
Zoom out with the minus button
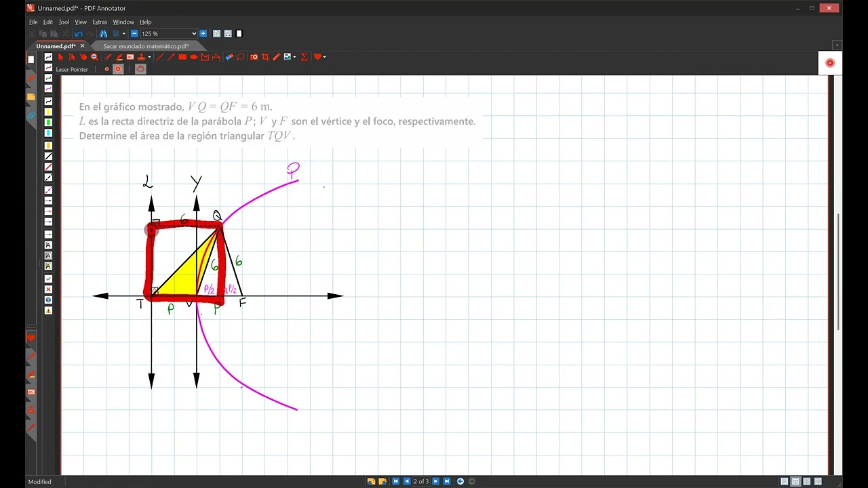click(x=134, y=33)
